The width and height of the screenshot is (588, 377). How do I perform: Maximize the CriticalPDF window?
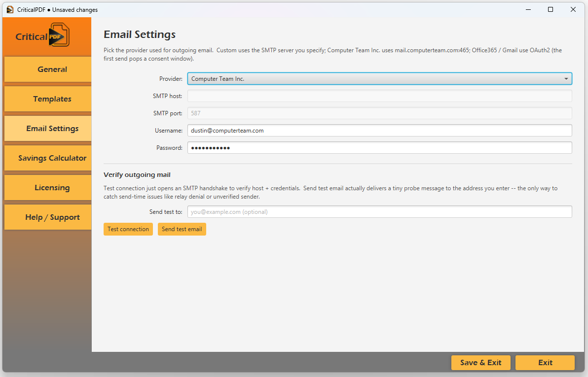[551, 10]
